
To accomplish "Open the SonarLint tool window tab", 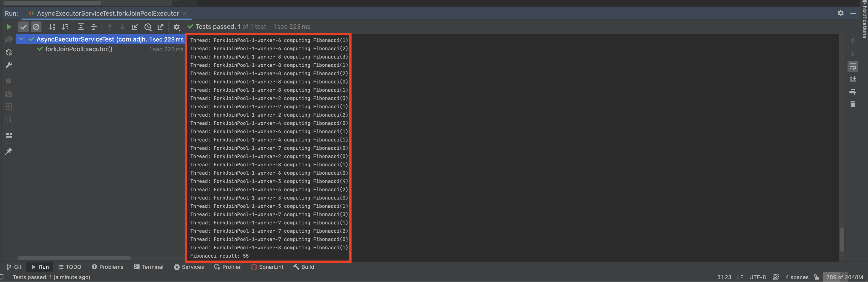I will [267, 267].
